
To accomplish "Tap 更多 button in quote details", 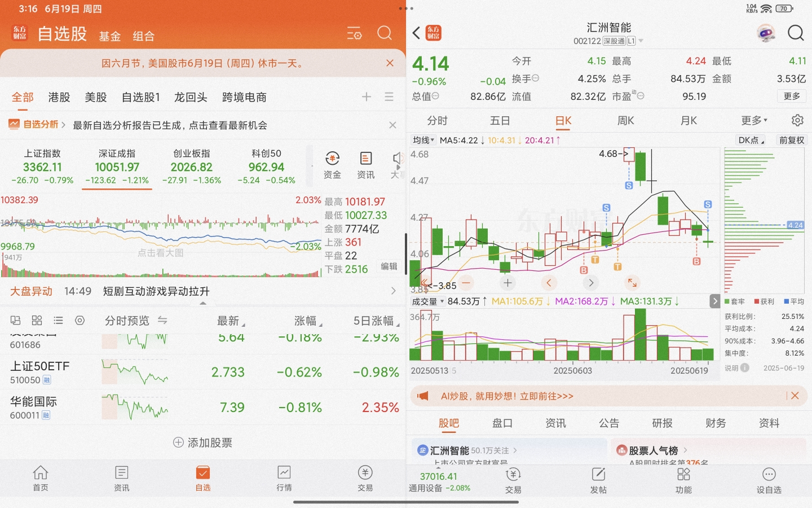I will click(x=792, y=96).
